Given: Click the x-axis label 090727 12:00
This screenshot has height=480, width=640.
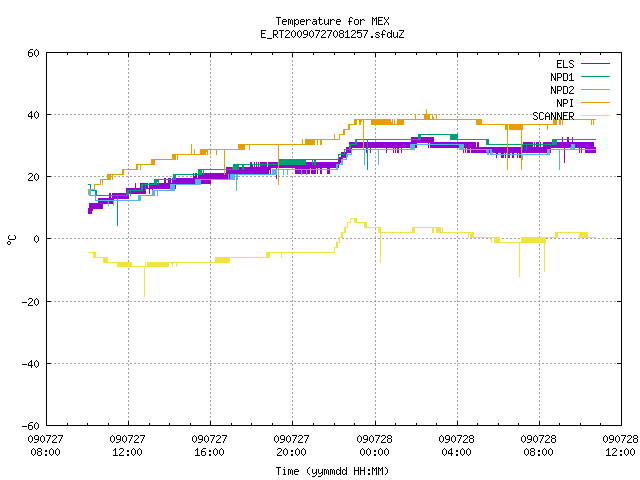Looking at the screenshot, I should coord(127,446).
